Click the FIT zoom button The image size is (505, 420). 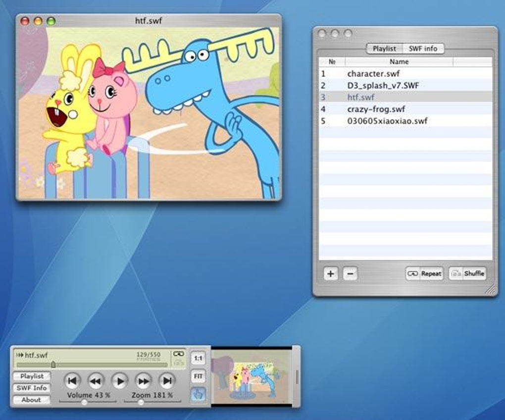tap(198, 376)
